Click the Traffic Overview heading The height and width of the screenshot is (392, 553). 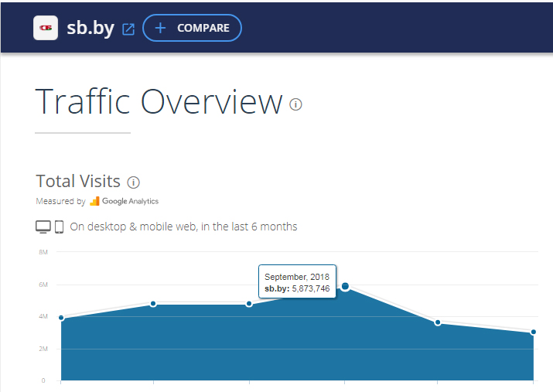[159, 101]
